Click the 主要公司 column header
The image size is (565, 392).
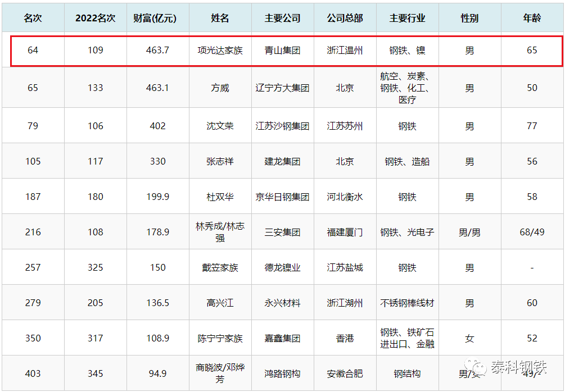click(x=282, y=18)
